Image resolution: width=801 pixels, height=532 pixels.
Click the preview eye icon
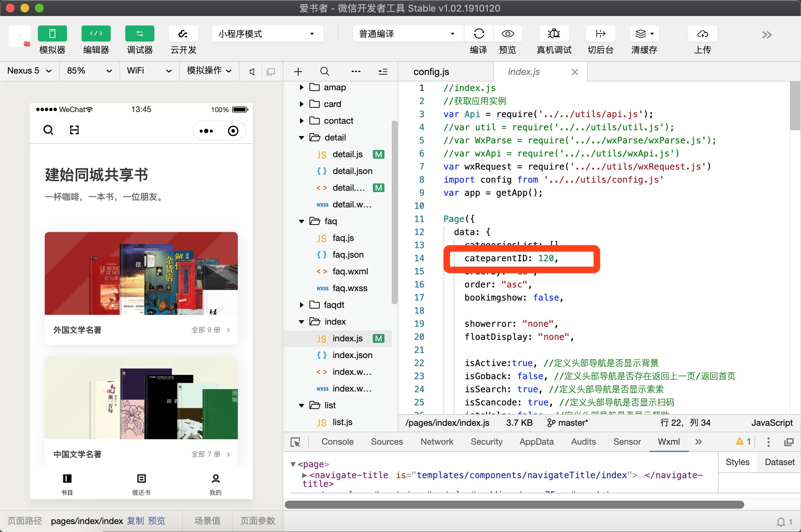pyautogui.click(x=508, y=34)
